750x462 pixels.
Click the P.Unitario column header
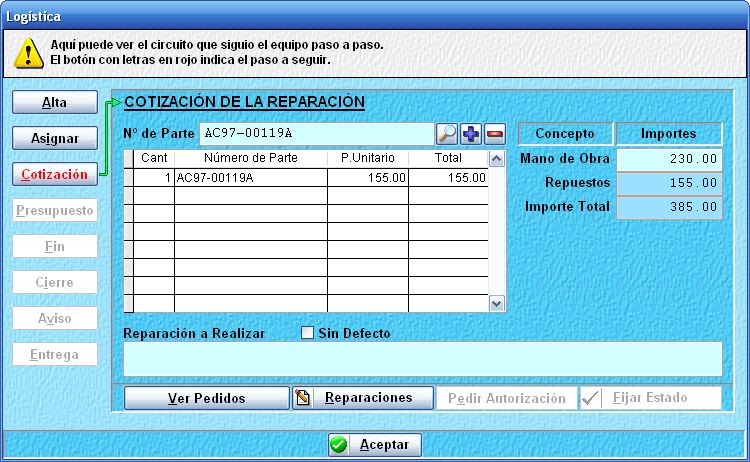pos(368,158)
